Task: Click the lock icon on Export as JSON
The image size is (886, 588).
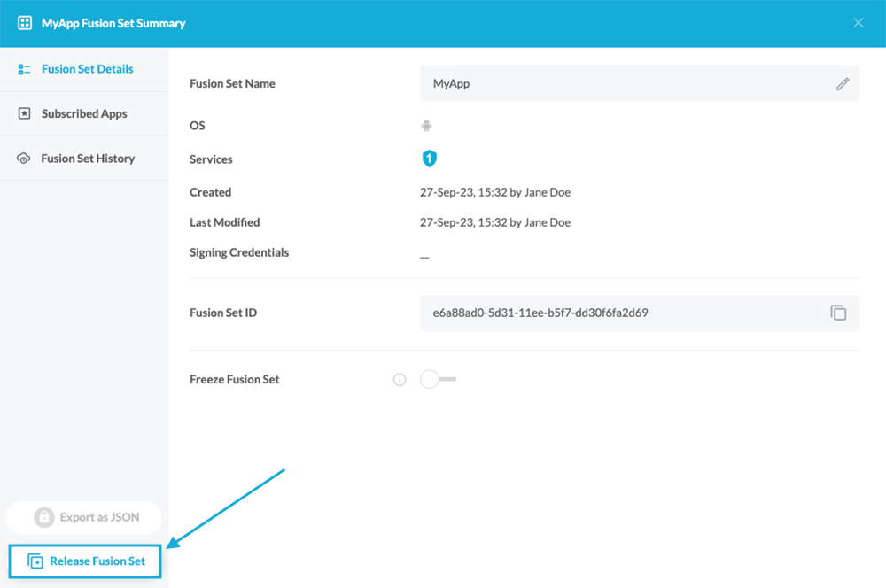Action: tap(43, 517)
